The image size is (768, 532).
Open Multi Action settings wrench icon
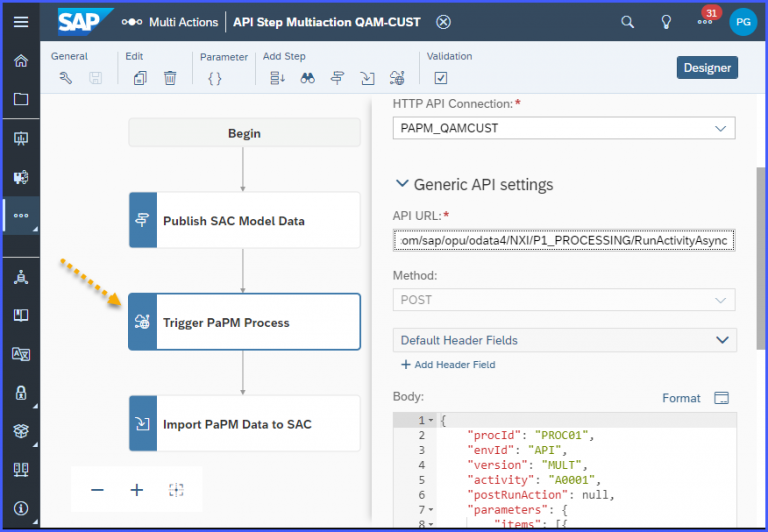click(x=66, y=78)
